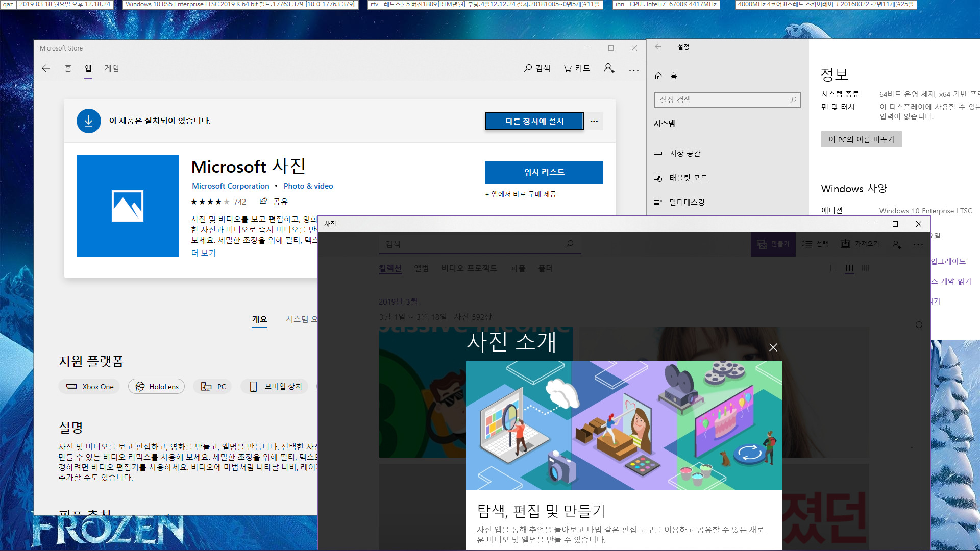The height and width of the screenshot is (551, 980).
Task: Click Photos add-account person icon
Action: [896, 245]
